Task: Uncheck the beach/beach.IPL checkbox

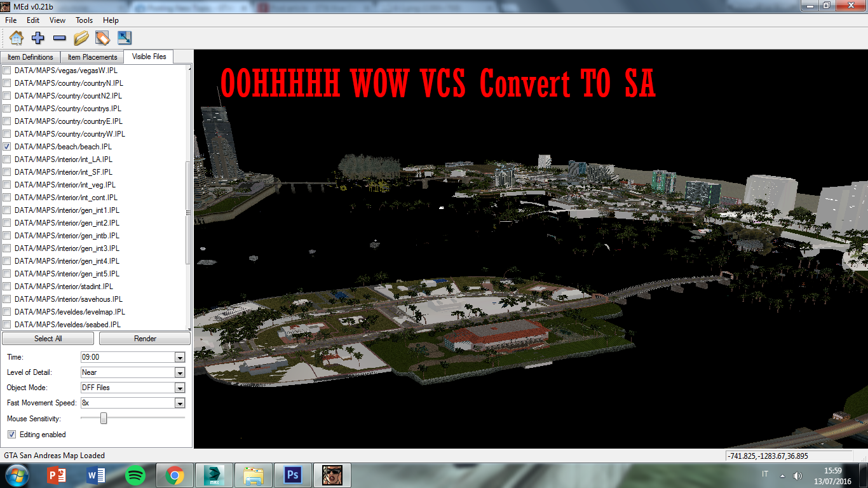Action: 7,147
